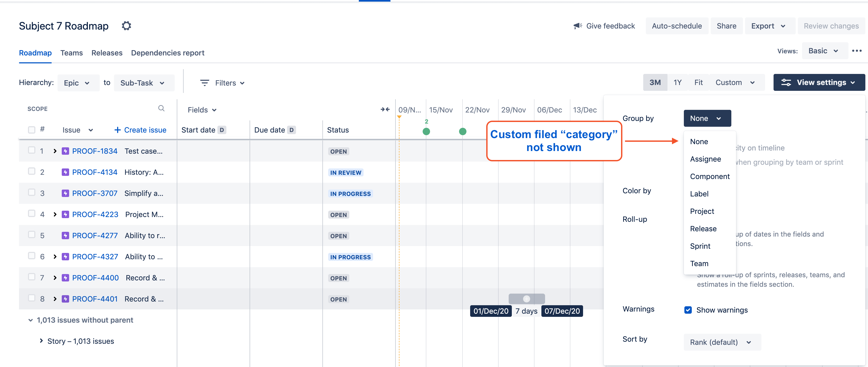Click the scope search magnifier icon
This screenshot has width=868, height=367.
161,108
